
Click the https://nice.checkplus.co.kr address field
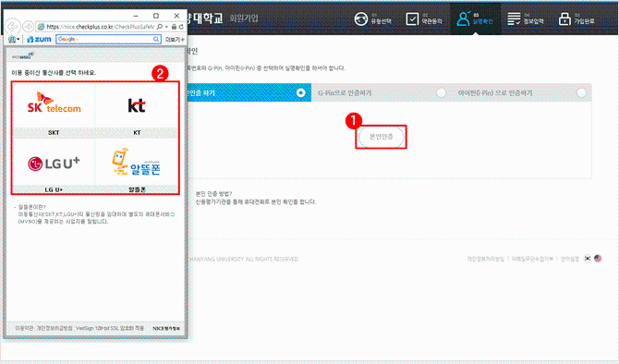[101, 27]
